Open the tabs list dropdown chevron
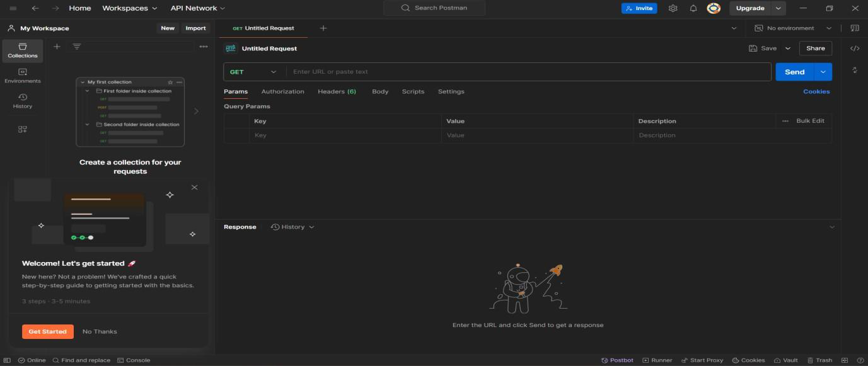The image size is (868, 366). click(734, 28)
